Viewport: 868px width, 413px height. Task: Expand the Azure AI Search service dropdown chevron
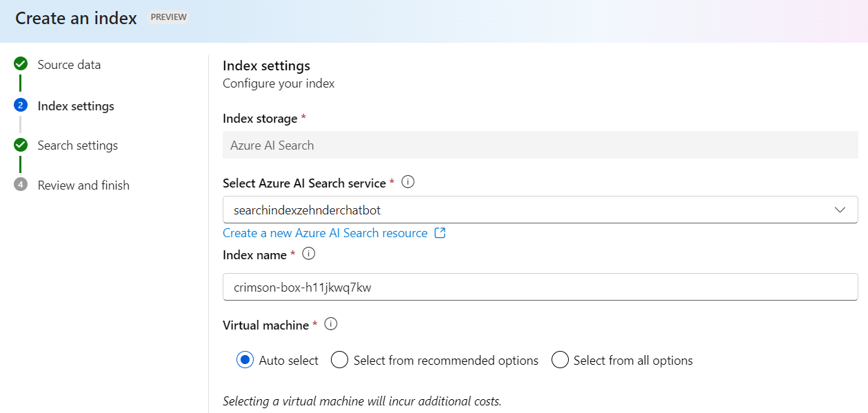point(840,210)
